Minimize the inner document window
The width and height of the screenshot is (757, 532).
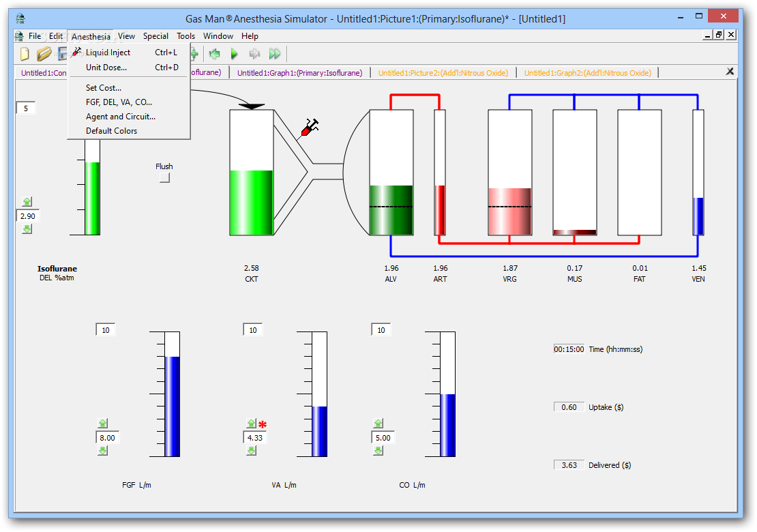pos(708,34)
